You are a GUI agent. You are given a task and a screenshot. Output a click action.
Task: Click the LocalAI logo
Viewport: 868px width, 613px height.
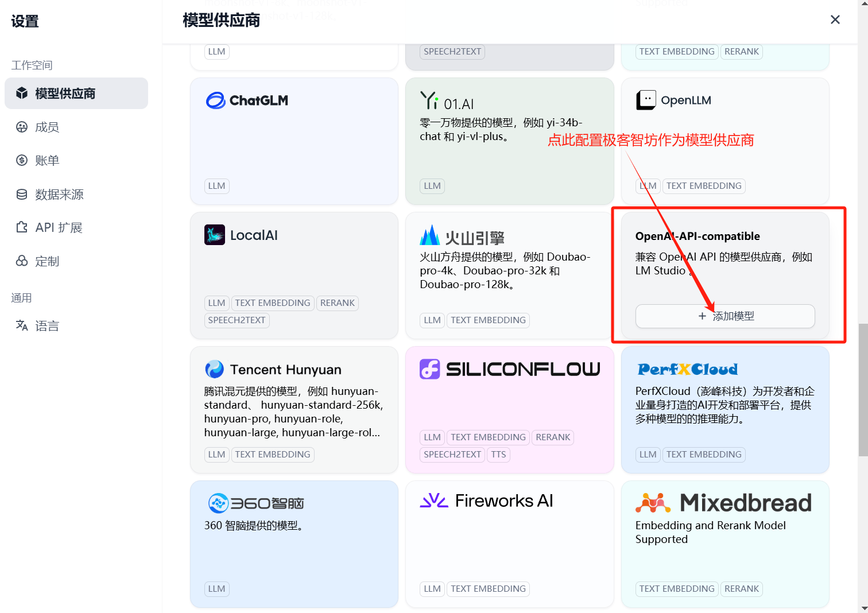pos(241,235)
